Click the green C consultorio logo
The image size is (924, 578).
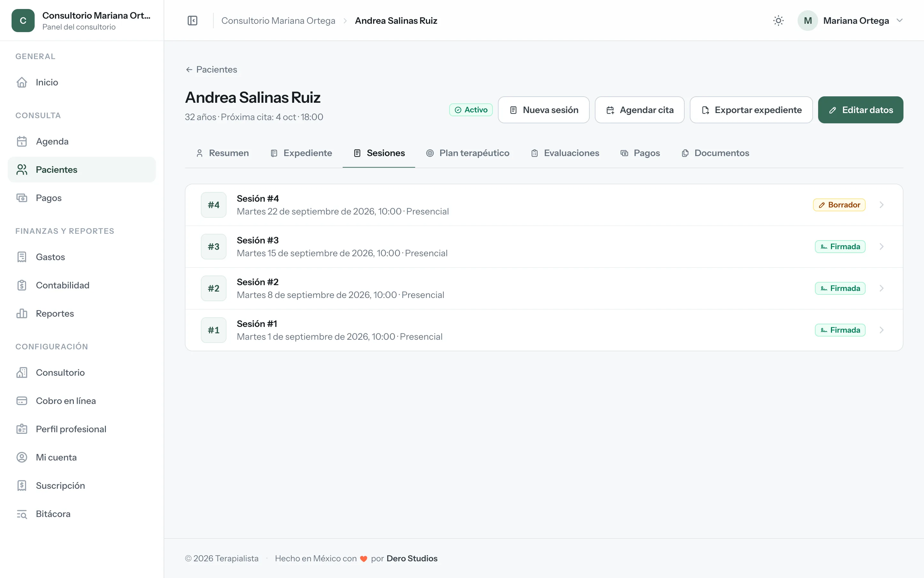[23, 21]
